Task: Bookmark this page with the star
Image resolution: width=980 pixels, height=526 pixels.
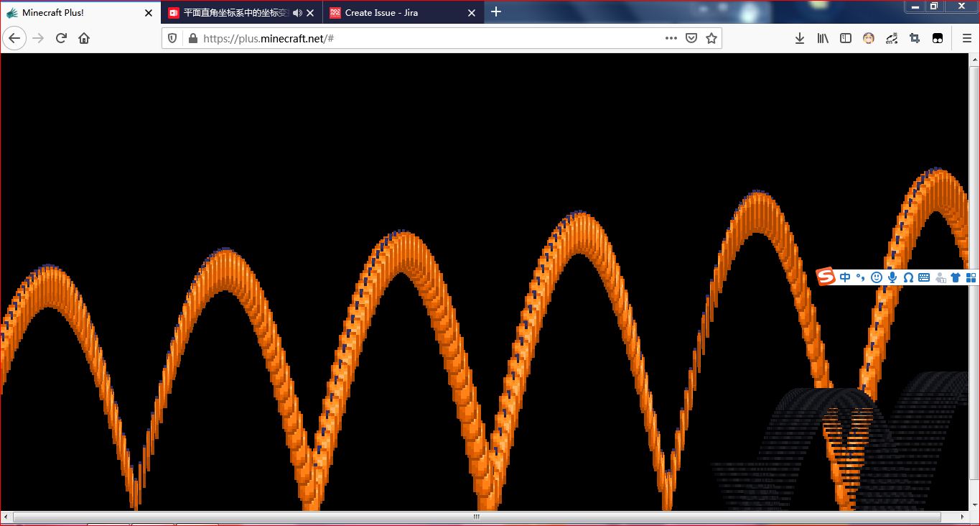Action: pos(711,38)
